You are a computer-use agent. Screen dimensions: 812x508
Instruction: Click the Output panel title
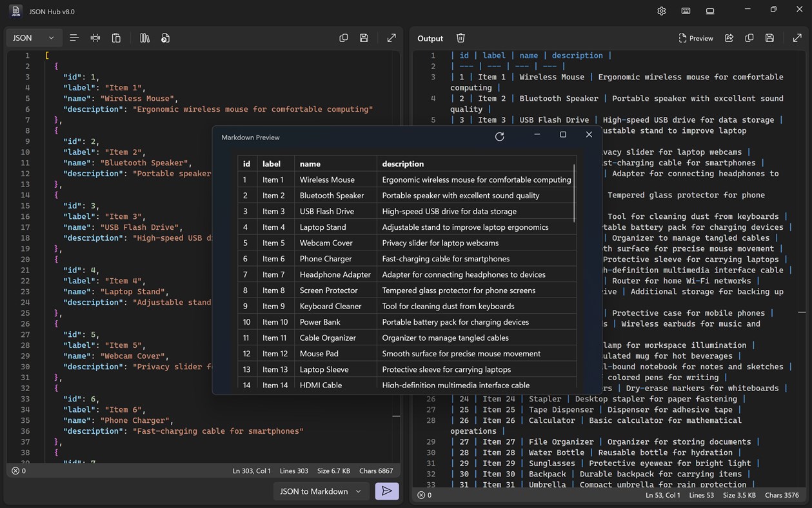coord(430,38)
